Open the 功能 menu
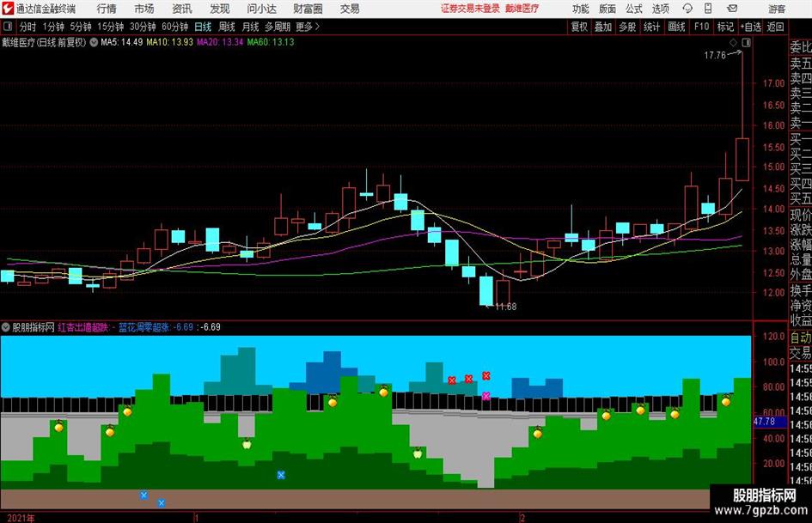This screenshot has height=523, width=812. [581, 9]
